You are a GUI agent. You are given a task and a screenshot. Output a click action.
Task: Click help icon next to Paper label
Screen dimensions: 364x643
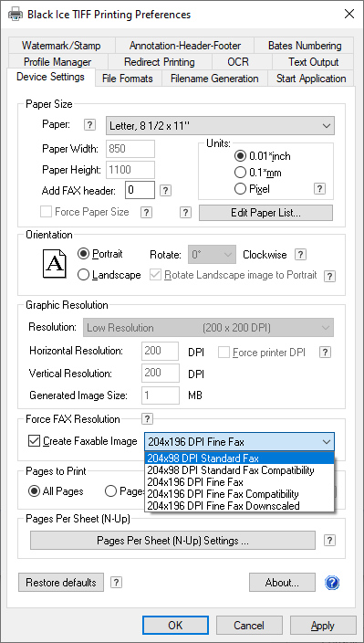tap(89, 124)
